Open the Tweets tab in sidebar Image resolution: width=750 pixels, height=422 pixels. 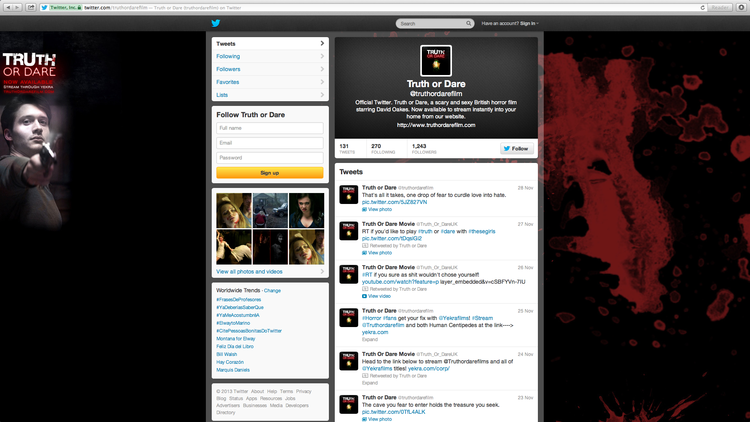tap(270, 44)
